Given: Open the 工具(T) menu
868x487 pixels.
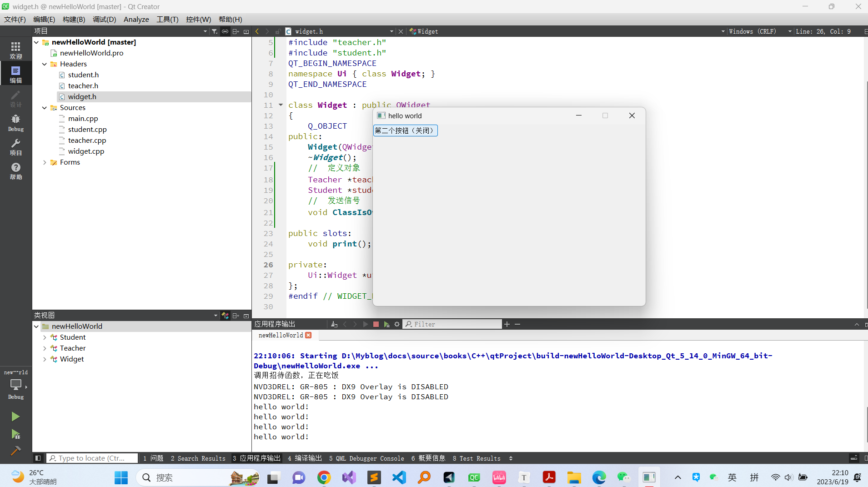Looking at the screenshot, I should 167,19.
